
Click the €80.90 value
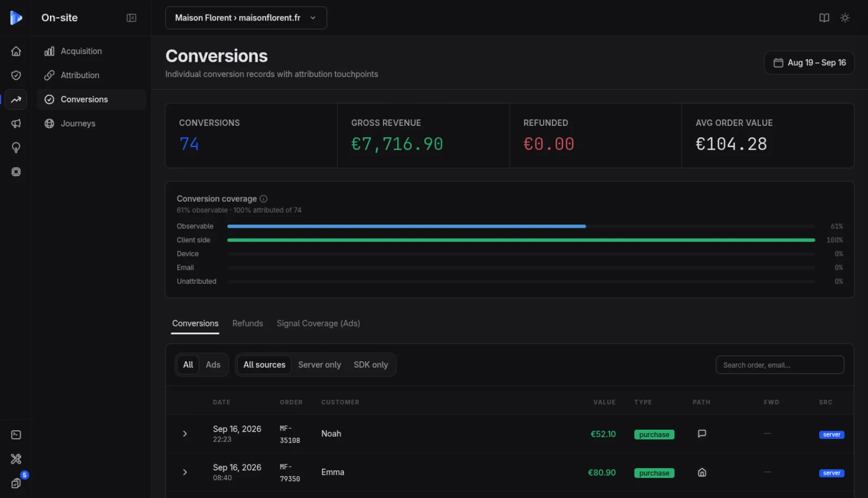(602, 473)
